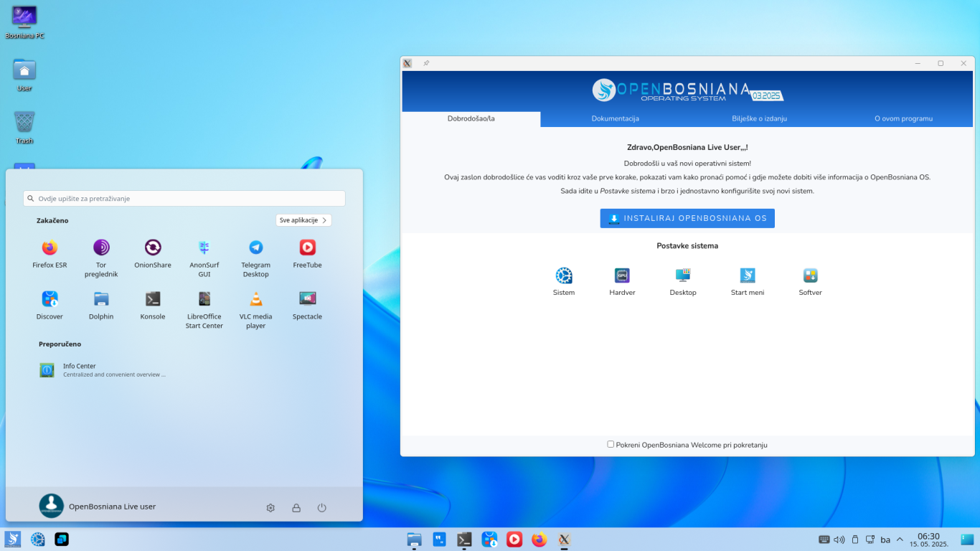
Task: Pin the Welcome window with the pin icon
Action: point(426,63)
